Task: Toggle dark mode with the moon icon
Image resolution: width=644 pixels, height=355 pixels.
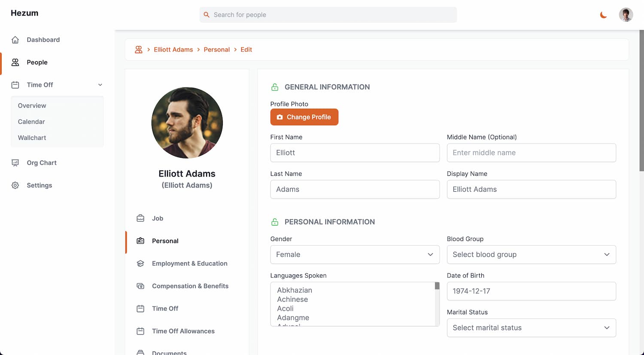Action: point(603,15)
